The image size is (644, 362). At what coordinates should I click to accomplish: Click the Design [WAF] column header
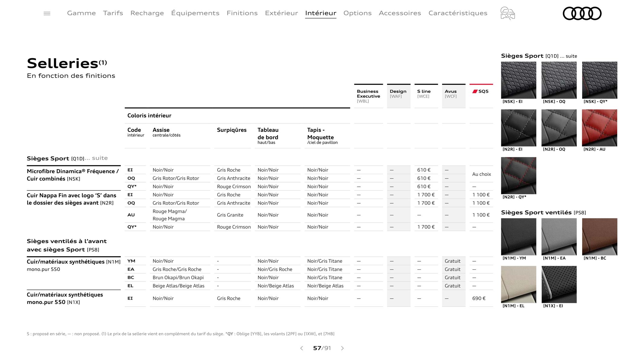pos(399,96)
